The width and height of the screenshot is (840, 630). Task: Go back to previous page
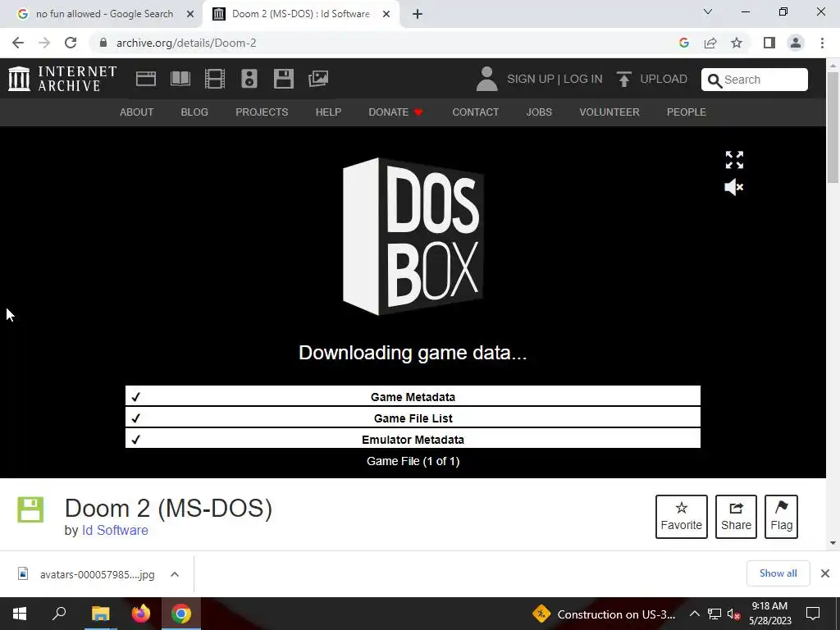[18, 43]
